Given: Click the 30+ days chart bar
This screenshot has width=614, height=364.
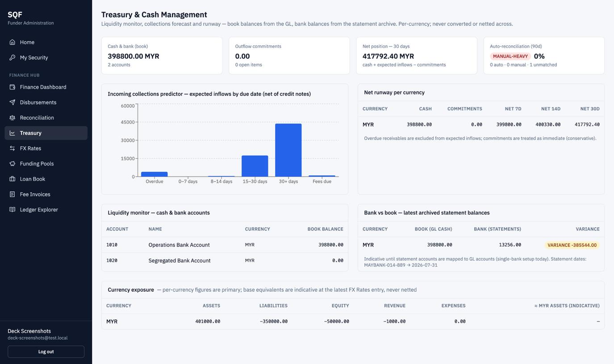Looking at the screenshot, I should (288, 150).
